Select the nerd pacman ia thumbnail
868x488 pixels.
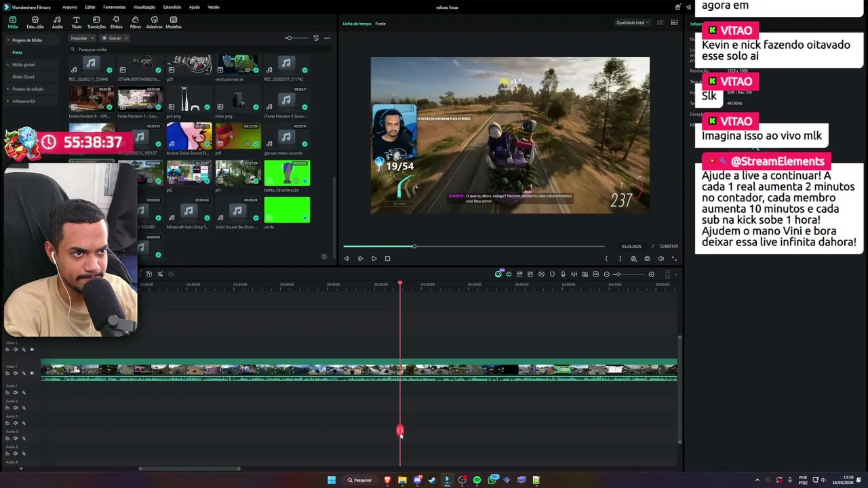(238, 66)
